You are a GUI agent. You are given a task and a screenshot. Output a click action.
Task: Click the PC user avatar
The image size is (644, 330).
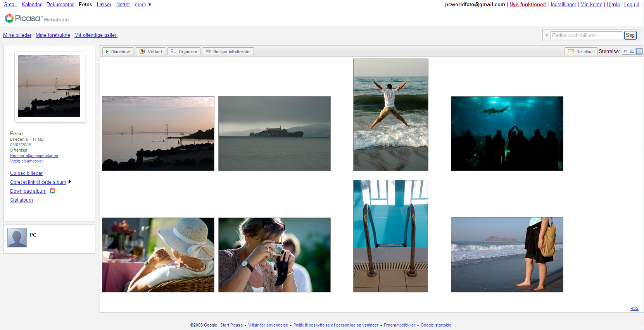pyautogui.click(x=17, y=238)
